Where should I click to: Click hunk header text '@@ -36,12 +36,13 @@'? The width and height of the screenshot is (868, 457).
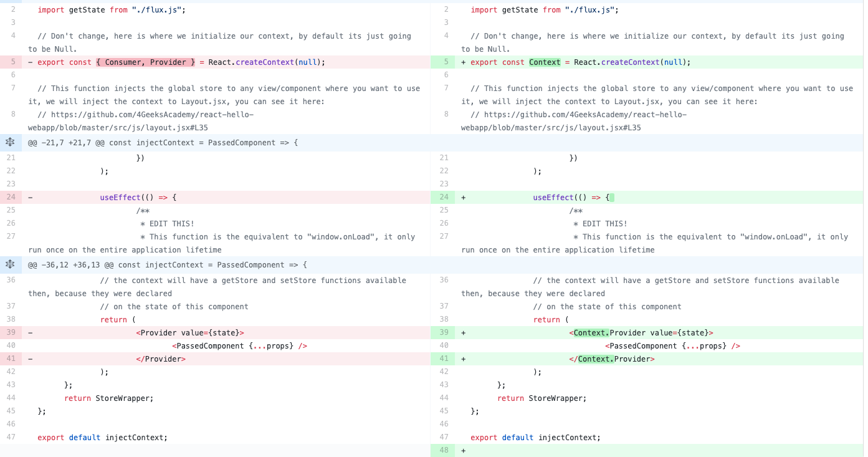tap(72, 265)
